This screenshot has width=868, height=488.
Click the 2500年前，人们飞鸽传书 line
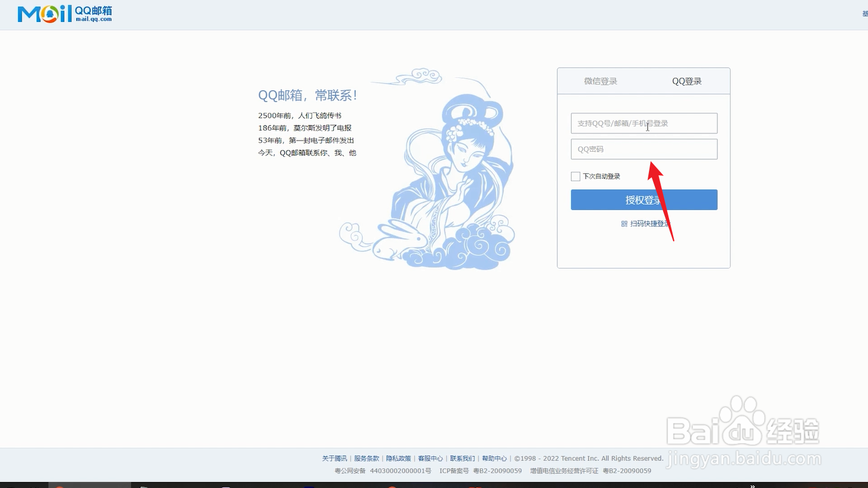(300, 116)
